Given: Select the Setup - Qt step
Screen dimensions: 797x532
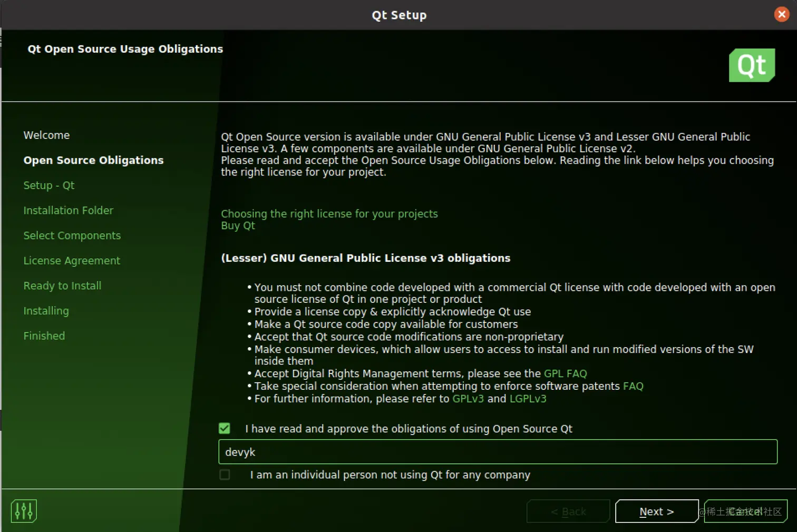Looking at the screenshot, I should (x=49, y=185).
